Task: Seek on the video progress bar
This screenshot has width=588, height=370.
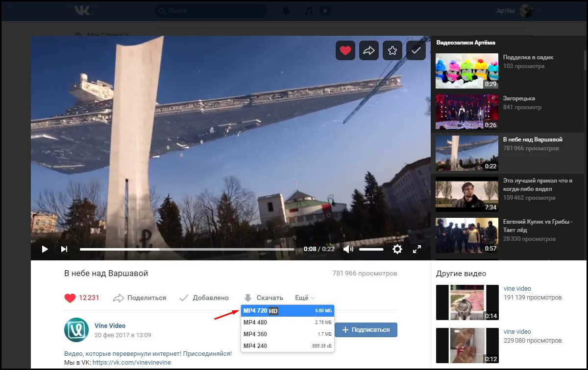Action: (x=187, y=249)
